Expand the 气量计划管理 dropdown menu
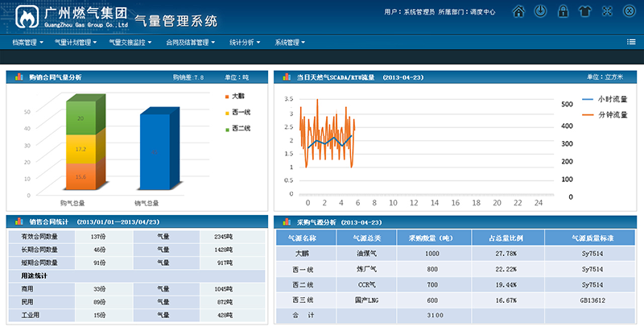Image resolution: width=644 pixels, height=331 pixels. tap(75, 42)
